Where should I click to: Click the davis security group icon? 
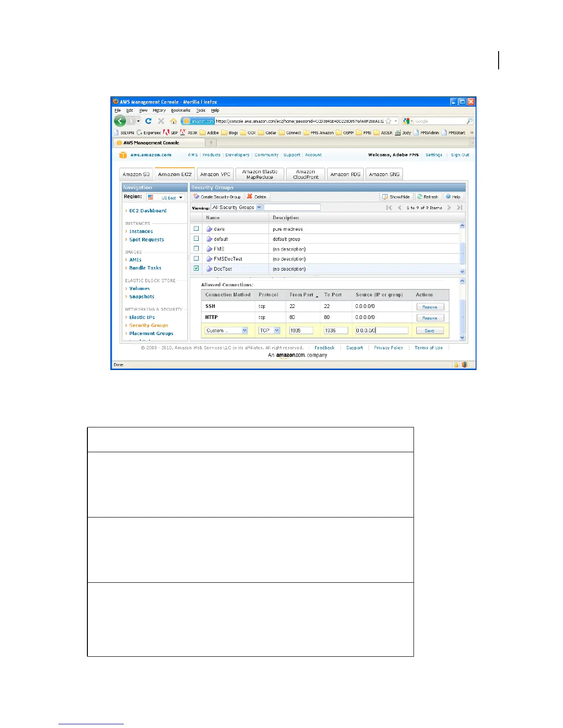pos(209,229)
